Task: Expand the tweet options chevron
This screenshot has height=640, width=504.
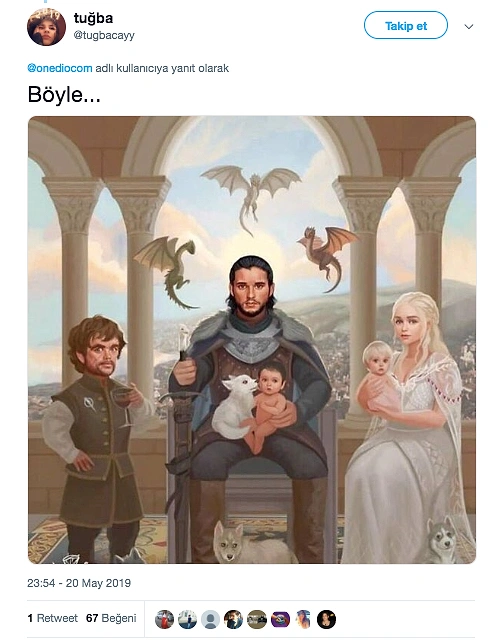Action: (x=469, y=27)
